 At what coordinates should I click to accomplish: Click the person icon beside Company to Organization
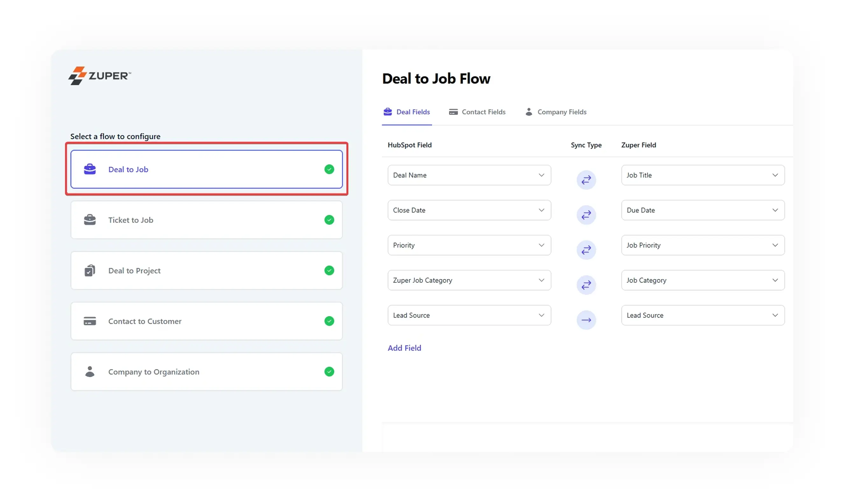[90, 372]
